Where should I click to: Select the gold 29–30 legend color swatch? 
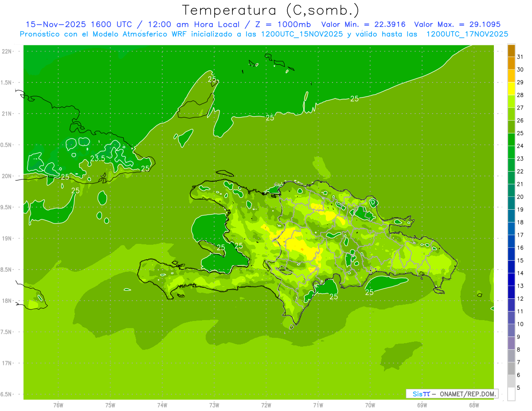coord(511,76)
